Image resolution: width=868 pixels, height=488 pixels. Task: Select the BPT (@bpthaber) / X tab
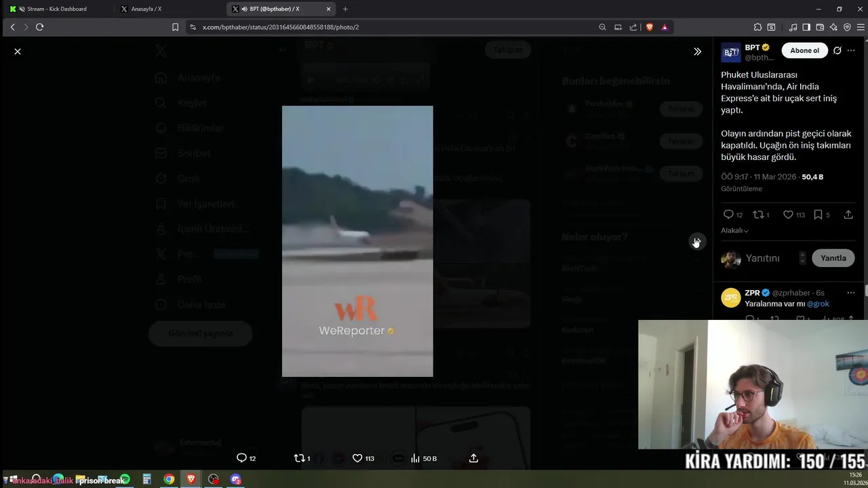(275, 9)
